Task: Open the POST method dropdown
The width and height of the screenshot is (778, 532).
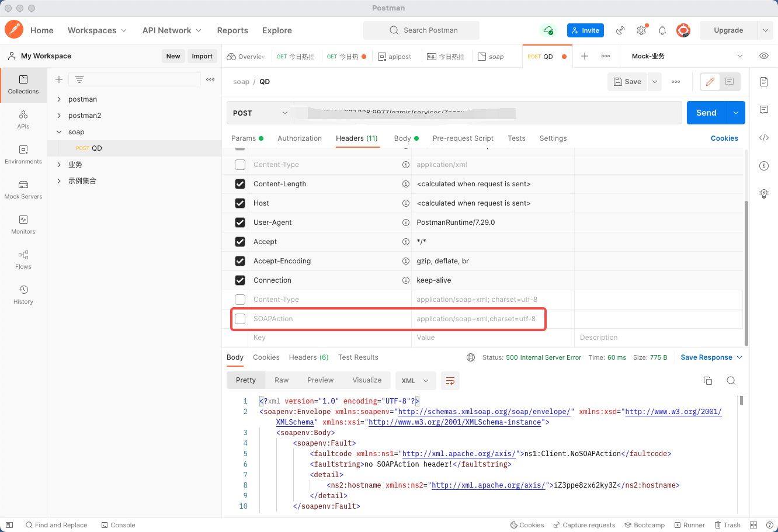Action: 260,112
